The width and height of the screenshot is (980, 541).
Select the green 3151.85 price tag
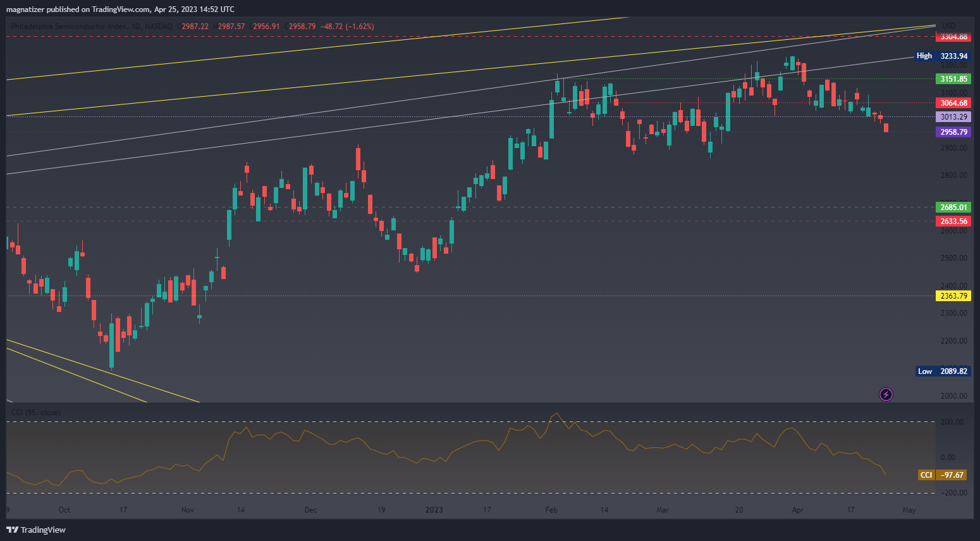coord(953,79)
